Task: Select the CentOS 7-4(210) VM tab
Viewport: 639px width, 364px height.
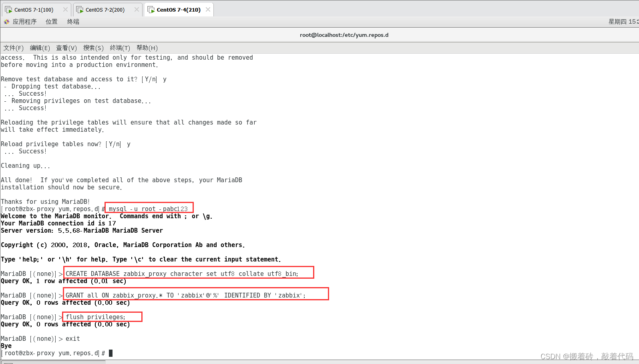Action: [x=179, y=10]
